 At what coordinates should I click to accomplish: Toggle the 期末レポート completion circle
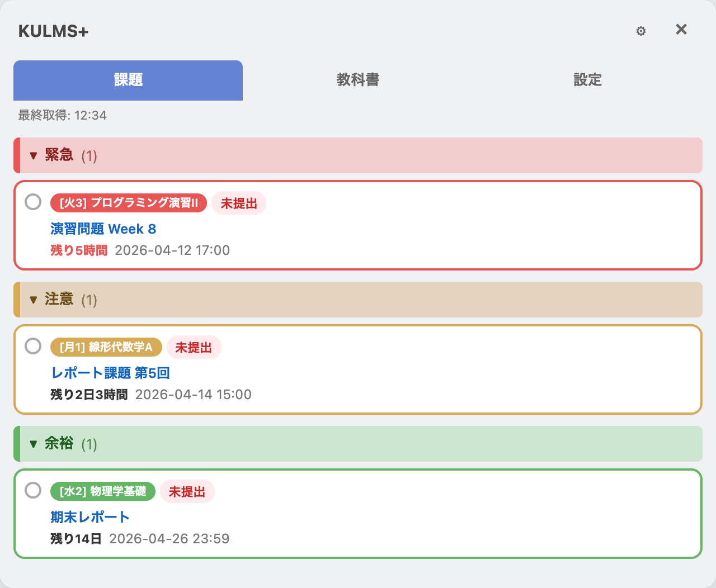[x=33, y=490]
